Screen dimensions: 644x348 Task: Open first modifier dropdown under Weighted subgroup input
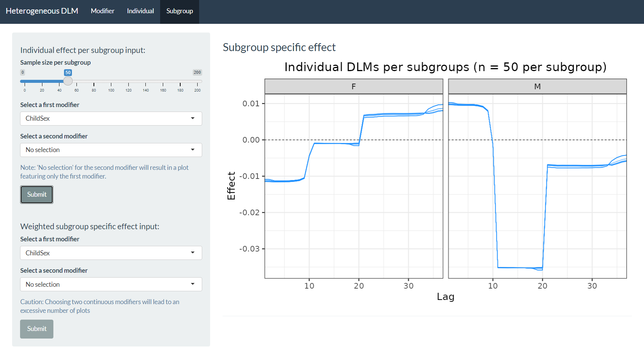point(111,253)
